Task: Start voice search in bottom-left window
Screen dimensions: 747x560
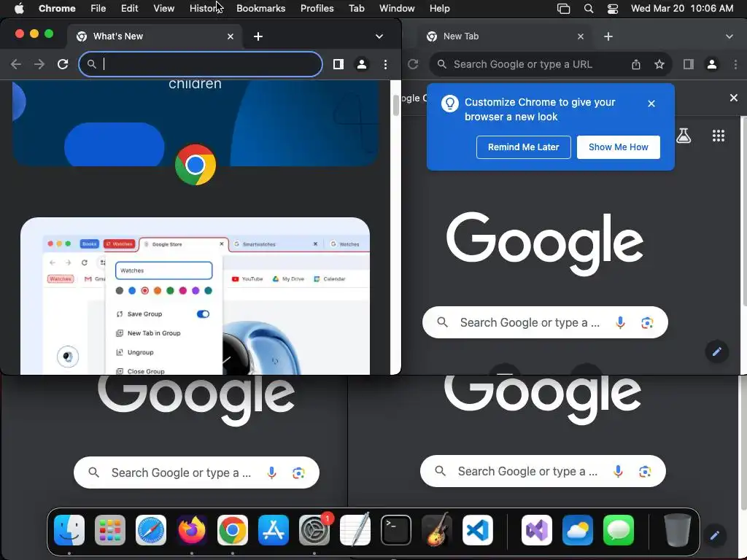Action: tap(271, 472)
